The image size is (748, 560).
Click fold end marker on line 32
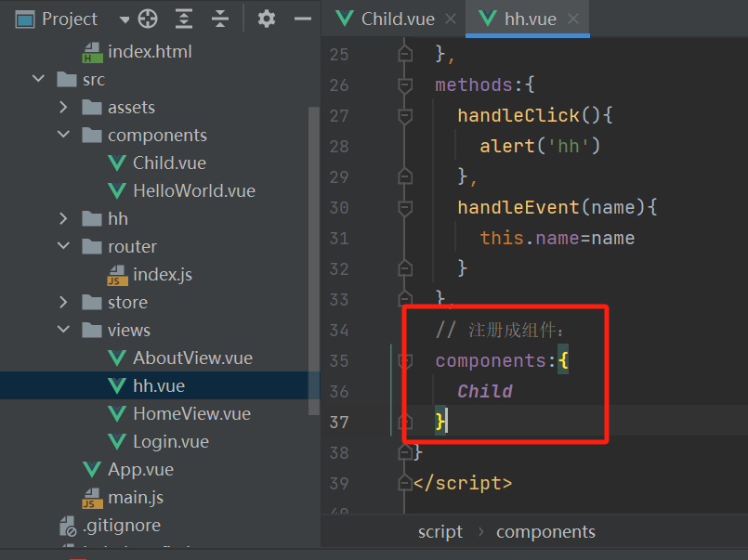coord(405,268)
